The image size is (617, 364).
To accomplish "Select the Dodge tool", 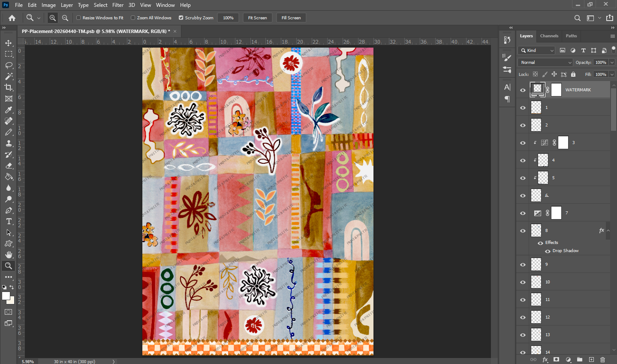I will (9, 199).
